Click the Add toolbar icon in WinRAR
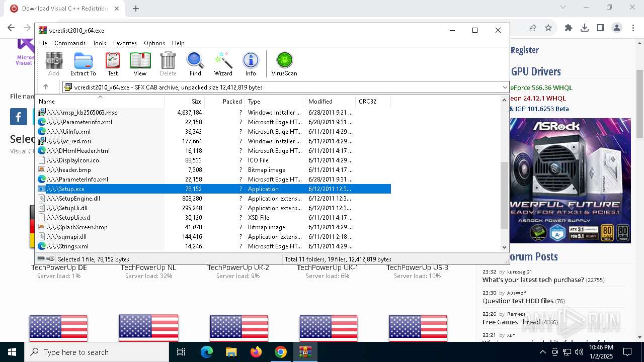Screen dimensions: 644x362 click(x=54, y=64)
